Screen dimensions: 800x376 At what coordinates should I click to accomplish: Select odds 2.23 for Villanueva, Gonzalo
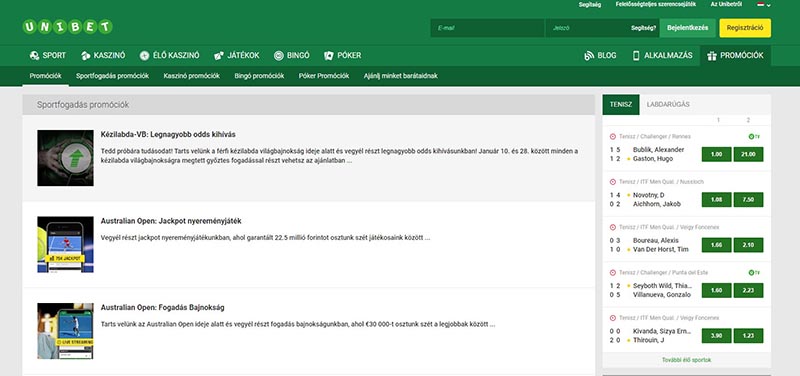coord(748,290)
